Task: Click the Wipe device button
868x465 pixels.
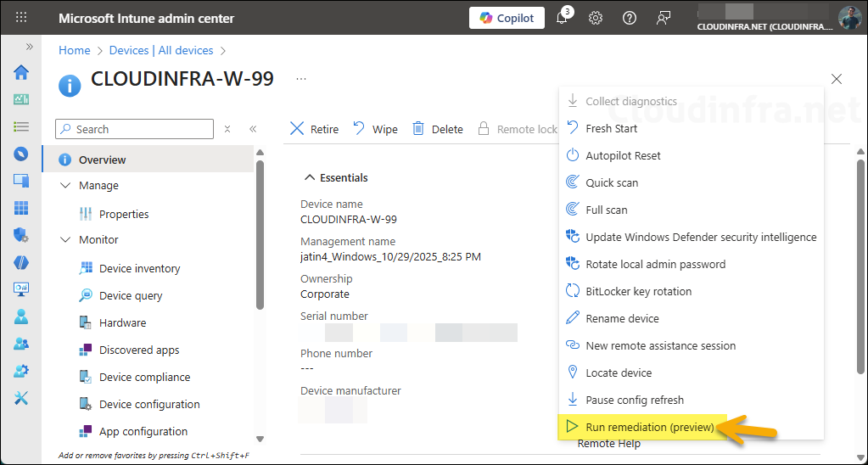Action: pyautogui.click(x=375, y=129)
